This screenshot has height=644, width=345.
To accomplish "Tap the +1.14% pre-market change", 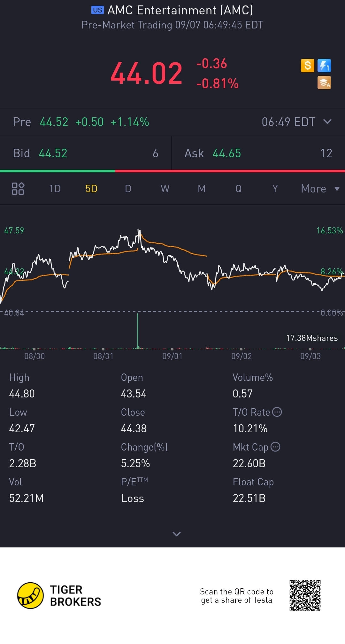I will [130, 122].
